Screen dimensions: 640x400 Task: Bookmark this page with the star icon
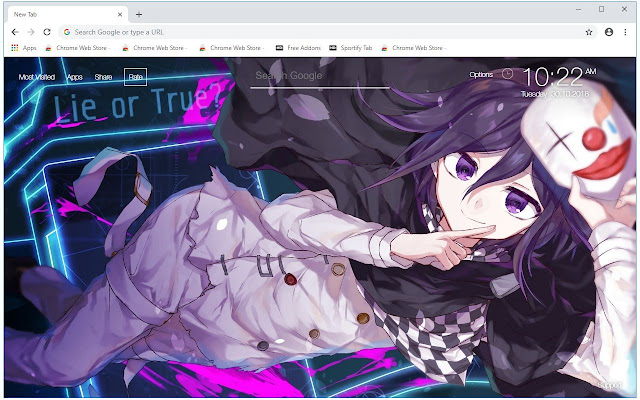pos(589,32)
